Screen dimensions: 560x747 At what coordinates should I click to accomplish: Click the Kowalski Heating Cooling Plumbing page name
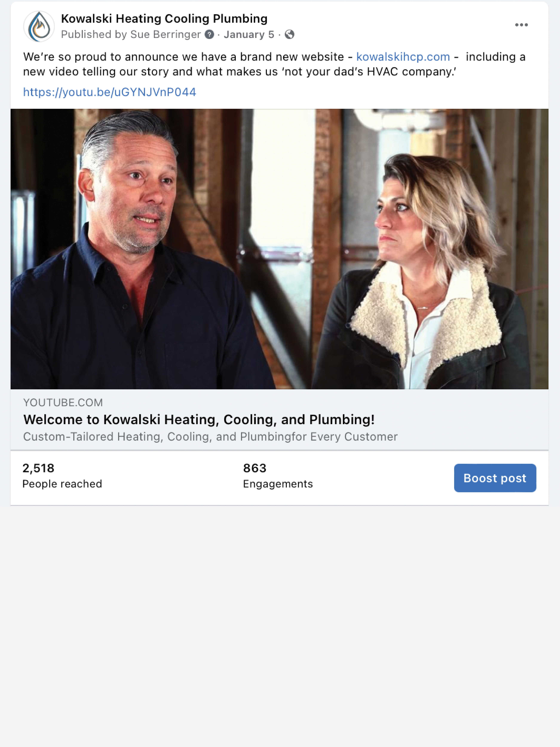click(164, 19)
